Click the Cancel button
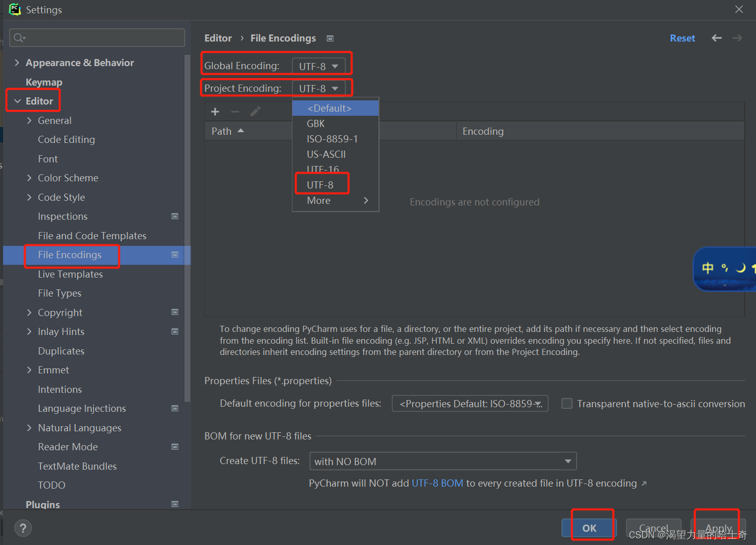The image size is (756, 545). coord(654,528)
